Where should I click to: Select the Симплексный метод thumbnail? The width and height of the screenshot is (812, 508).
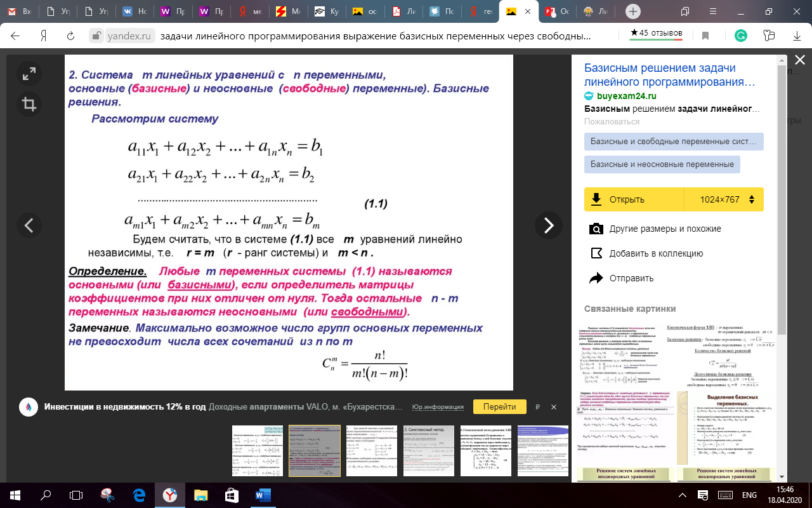pyautogui.click(x=428, y=451)
